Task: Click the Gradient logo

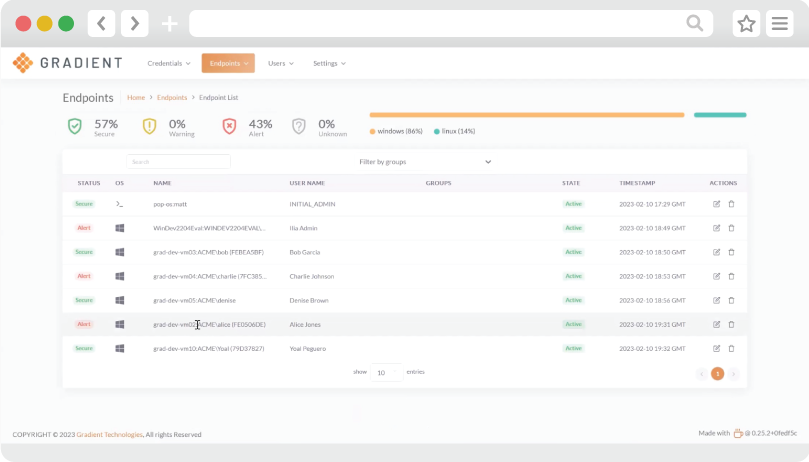Action: pos(68,63)
